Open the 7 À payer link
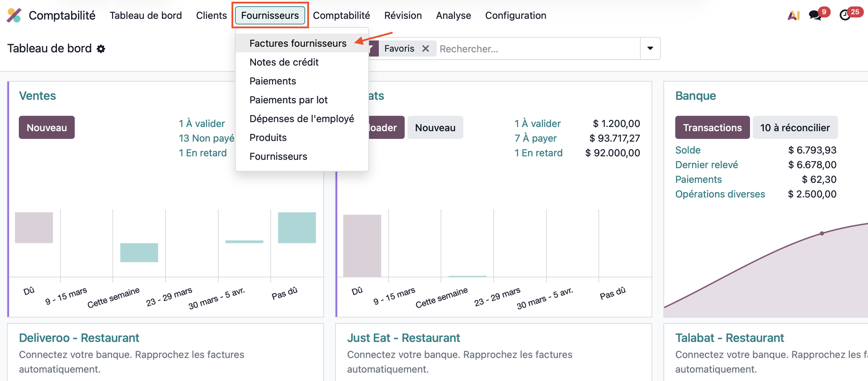868x381 pixels. tap(535, 138)
